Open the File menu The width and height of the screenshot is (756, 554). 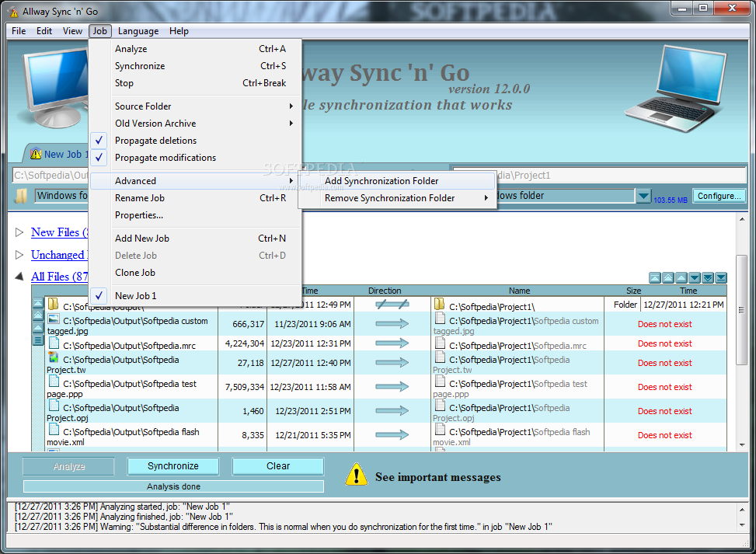pos(19,31)
